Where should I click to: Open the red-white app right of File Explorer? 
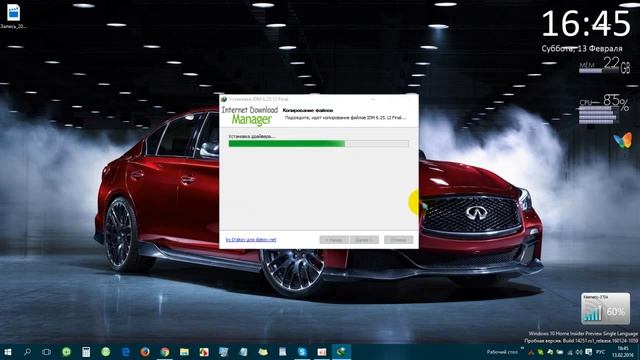coord(204,352)
